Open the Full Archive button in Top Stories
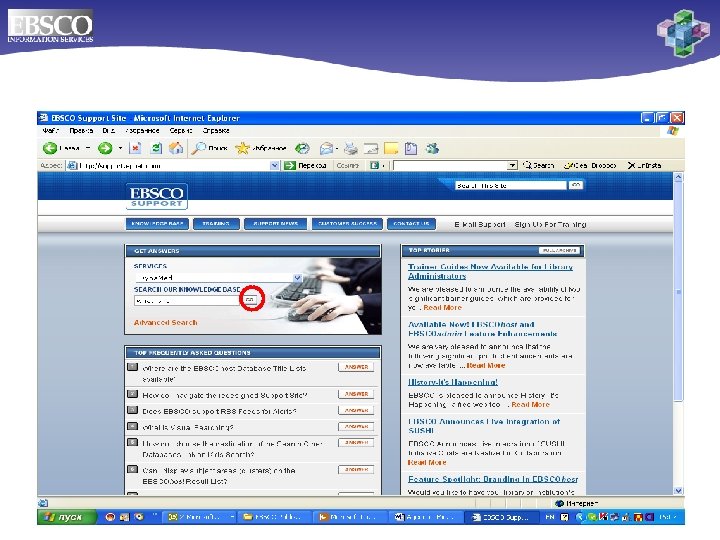720x540 pixels. click(559, 250)
